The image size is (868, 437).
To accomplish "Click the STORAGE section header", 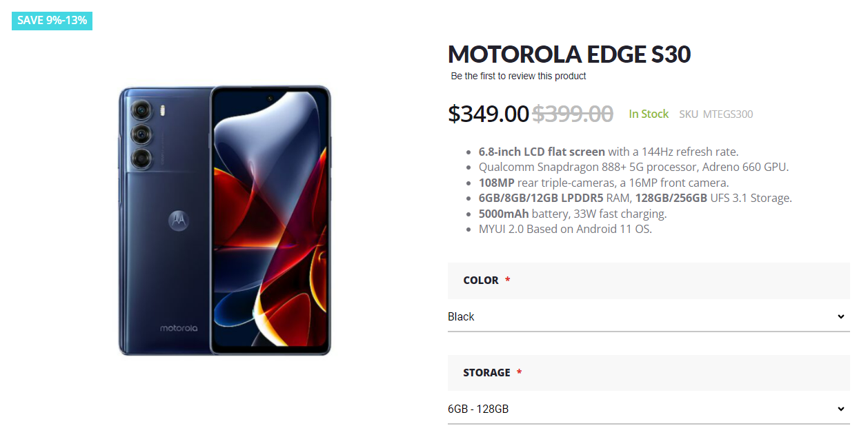I will pos(487,372).
